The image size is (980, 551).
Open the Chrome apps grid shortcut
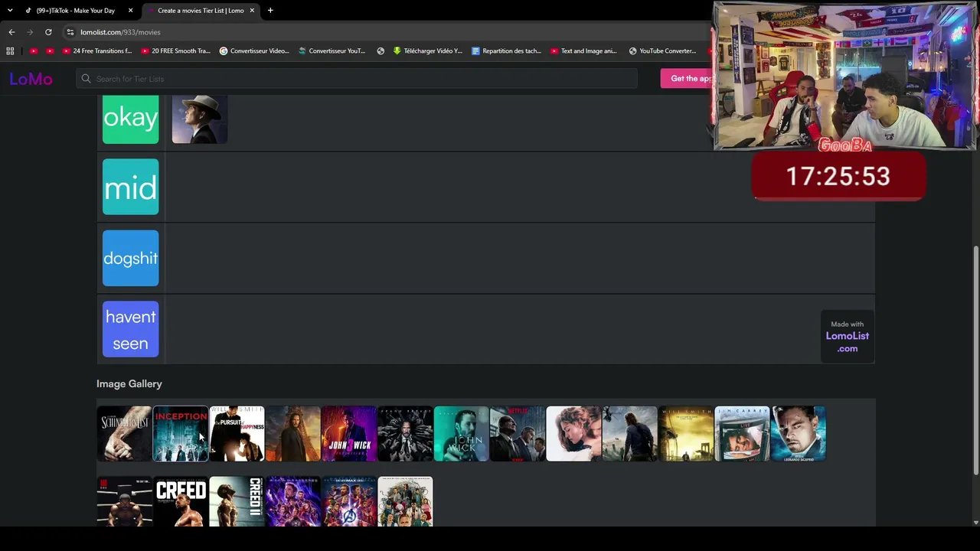point(10,51)
